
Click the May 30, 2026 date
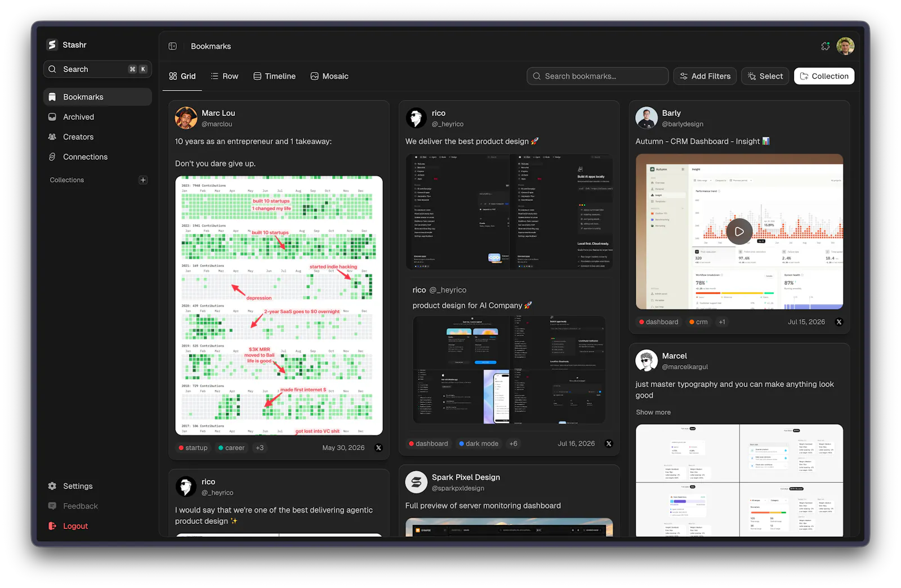point(343,448)
